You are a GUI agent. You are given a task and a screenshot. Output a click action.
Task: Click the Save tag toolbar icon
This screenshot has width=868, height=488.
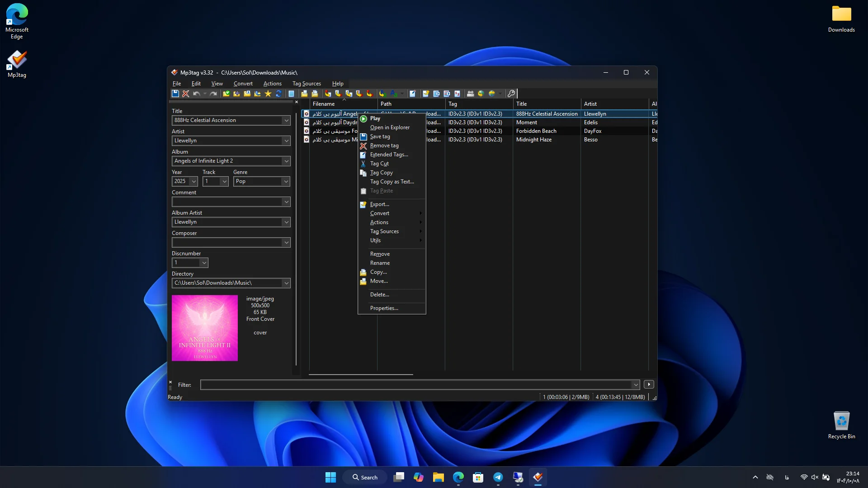tap(175, 94)
